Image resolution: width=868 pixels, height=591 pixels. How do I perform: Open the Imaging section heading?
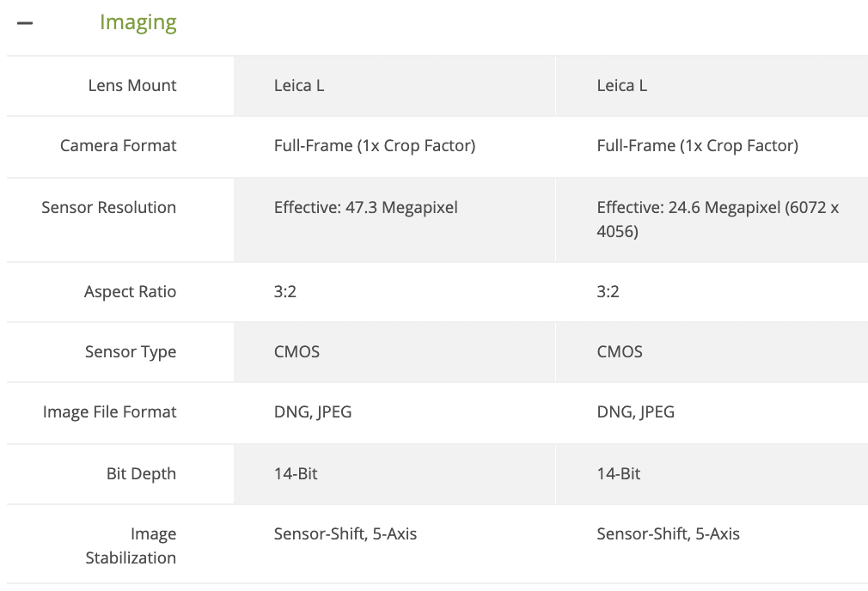[138, 21]
